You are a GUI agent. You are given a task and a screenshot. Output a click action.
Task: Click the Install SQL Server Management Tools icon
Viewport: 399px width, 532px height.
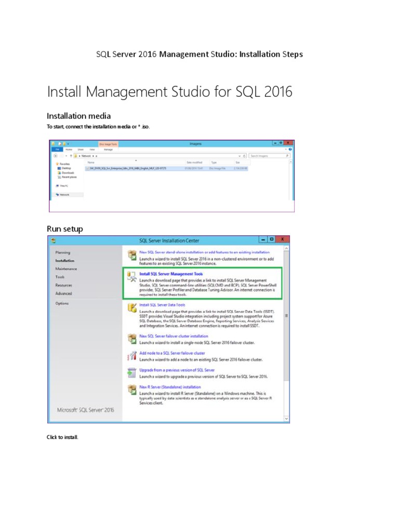[131, 276]
